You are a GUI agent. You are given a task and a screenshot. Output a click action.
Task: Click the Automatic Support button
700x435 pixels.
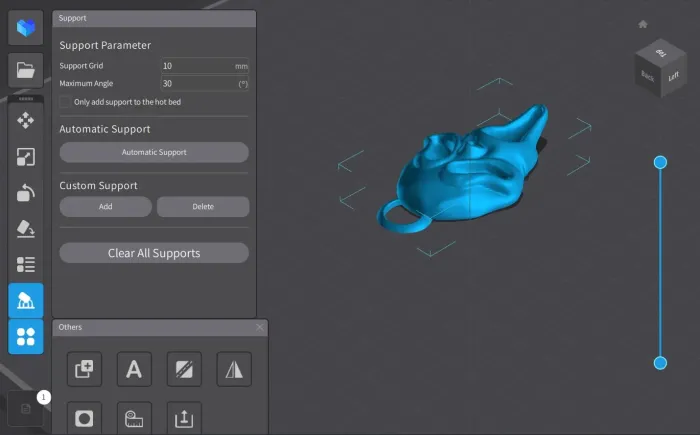click(x=154, y=152)
